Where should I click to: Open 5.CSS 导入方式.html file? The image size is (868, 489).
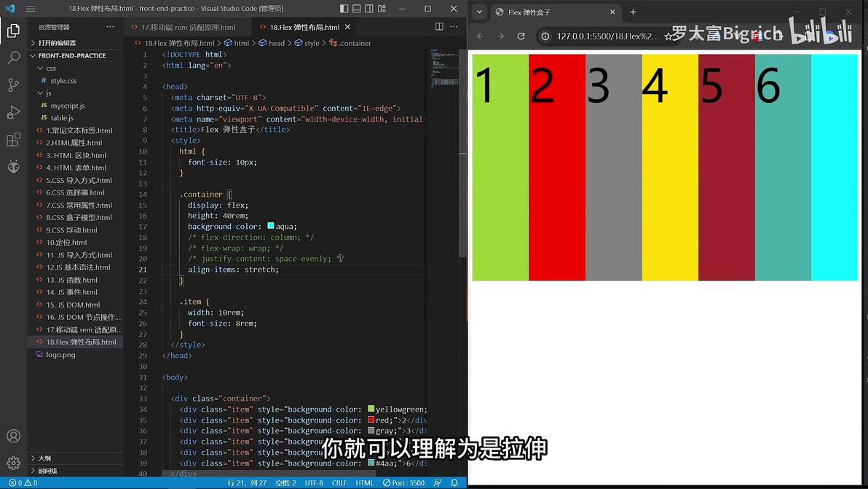coord(79,180)
